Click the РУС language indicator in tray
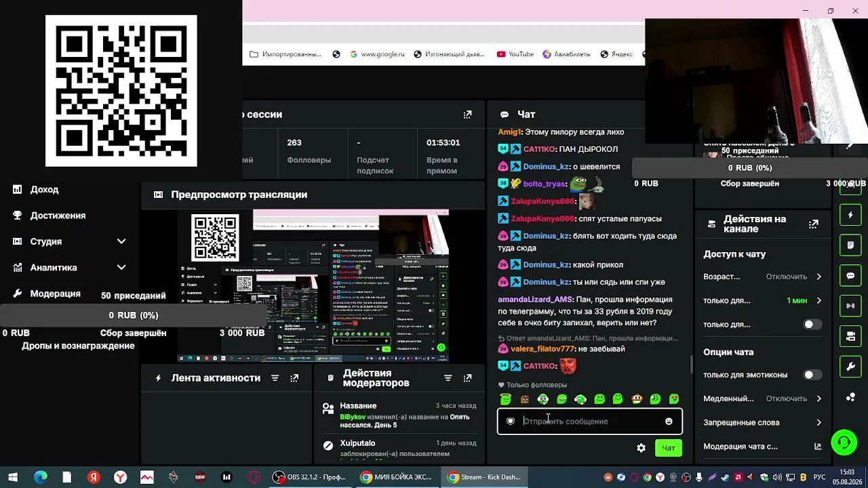The width and height of the screenshot is (868, 488). point(819,477)
